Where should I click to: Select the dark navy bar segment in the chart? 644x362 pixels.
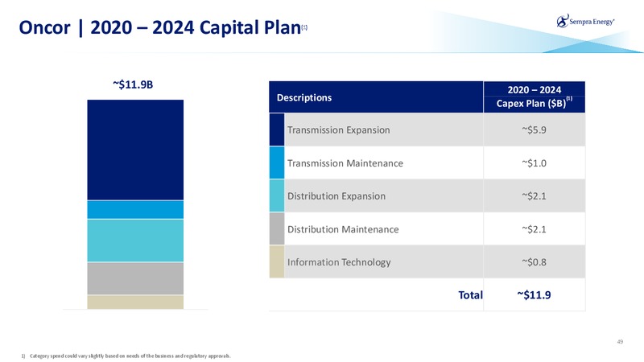135,150
